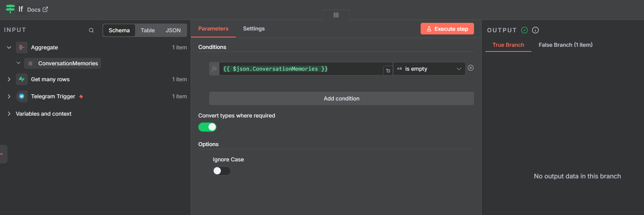Click the expand expression editor icon
The image size is (644, 215).
coord(388,70)
